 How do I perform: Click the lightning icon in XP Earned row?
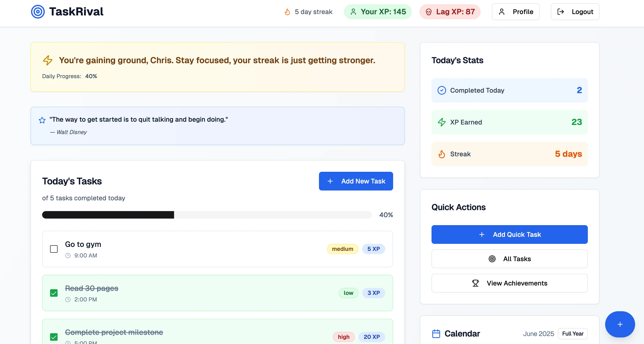(442, 122)
